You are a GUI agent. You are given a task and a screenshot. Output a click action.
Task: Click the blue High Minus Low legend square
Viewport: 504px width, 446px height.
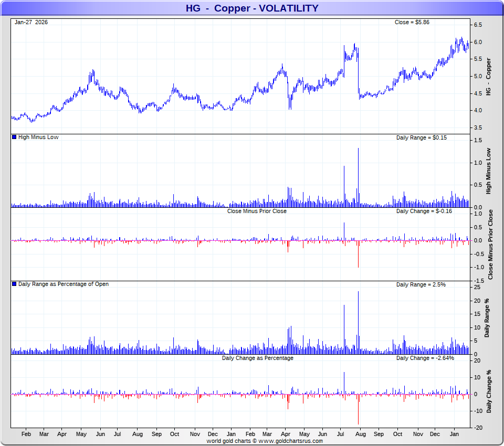pos(14,137)
